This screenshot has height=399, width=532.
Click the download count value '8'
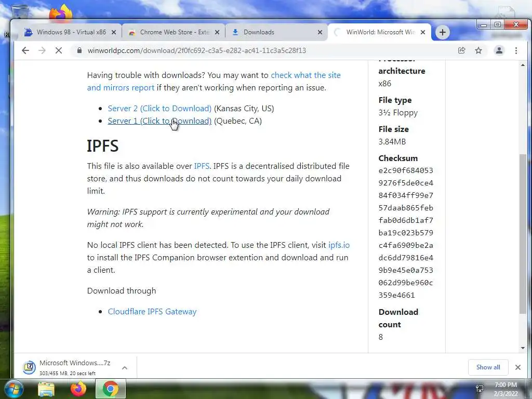point(381,337)
